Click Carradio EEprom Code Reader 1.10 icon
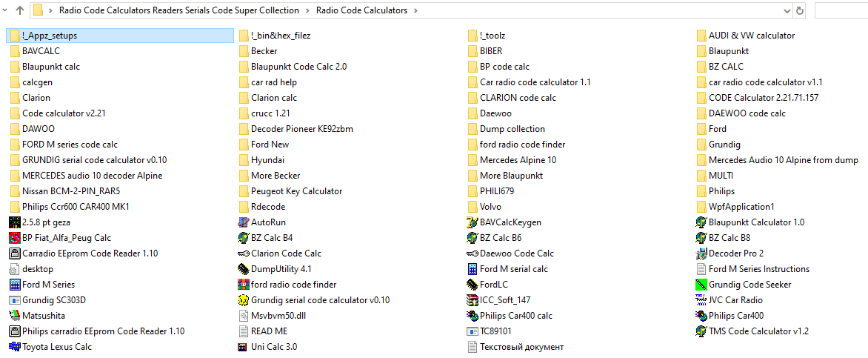This screenshot has width=868, height=358. pos(15,253)
